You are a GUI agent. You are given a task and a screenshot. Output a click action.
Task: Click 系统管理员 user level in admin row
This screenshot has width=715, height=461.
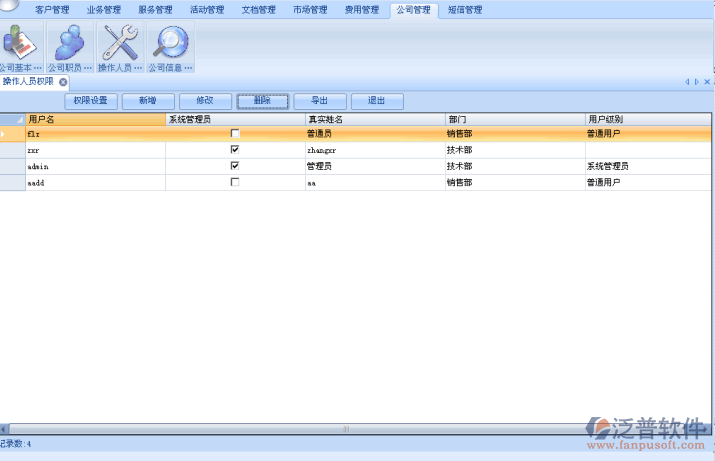tap(648, 166)
